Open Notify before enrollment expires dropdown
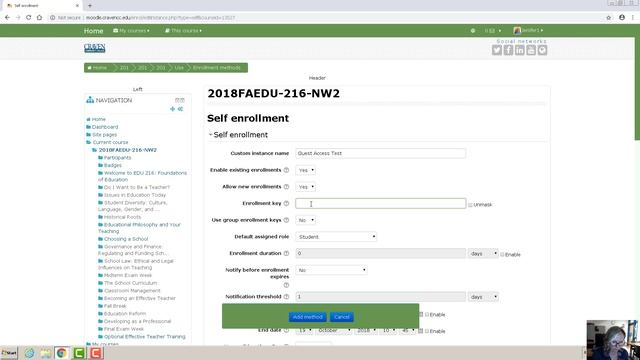 click(331, 270)
